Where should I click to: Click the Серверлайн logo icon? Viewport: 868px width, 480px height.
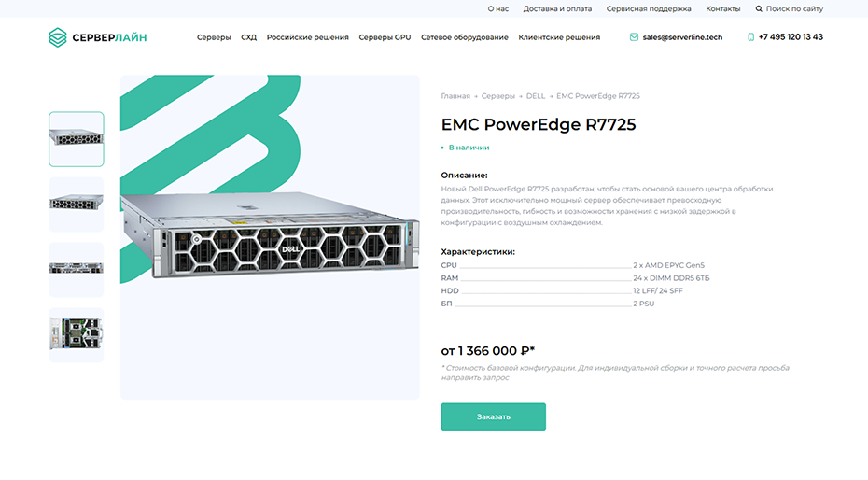tap(58, 37)
